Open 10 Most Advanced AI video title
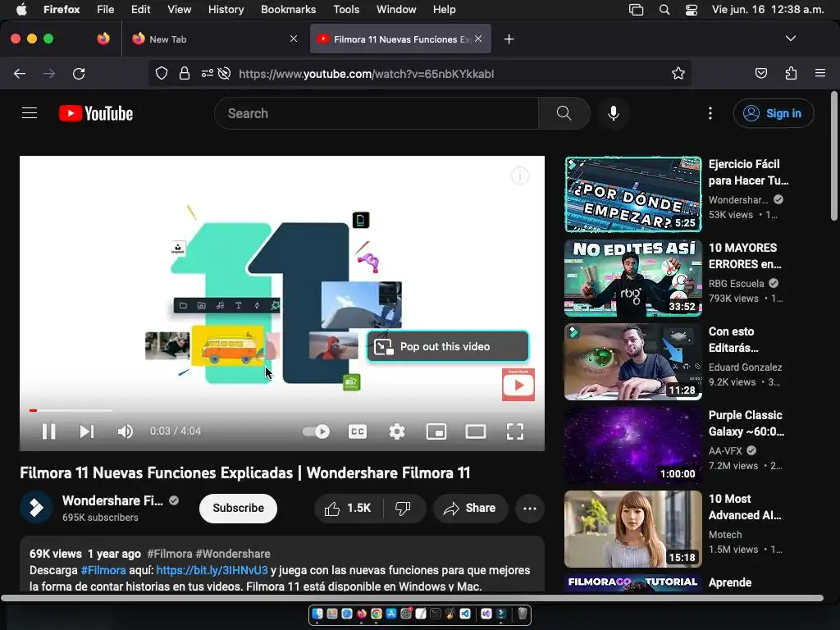 tap(745, 507)
